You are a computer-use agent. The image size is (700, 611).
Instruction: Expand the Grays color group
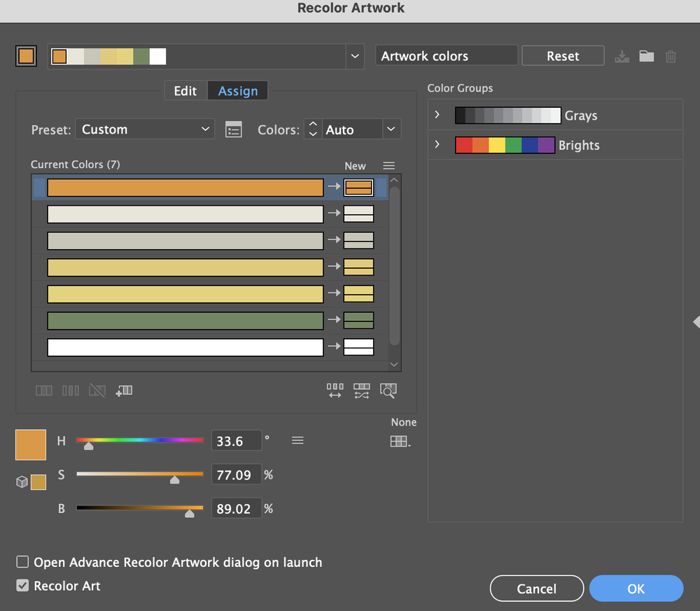pos(437,115)
